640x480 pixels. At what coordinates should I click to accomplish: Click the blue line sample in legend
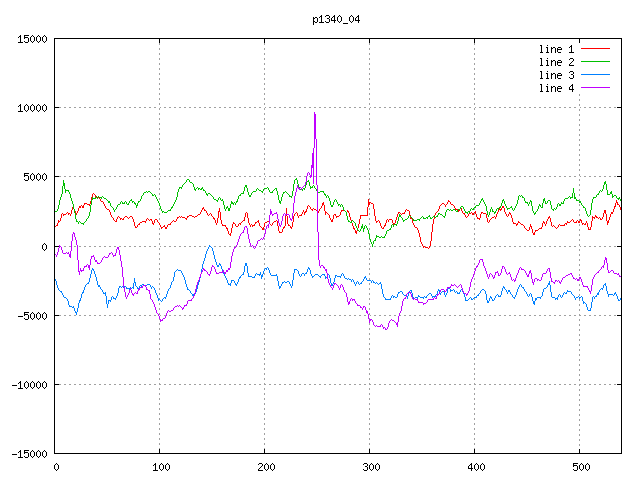[596, 75]
